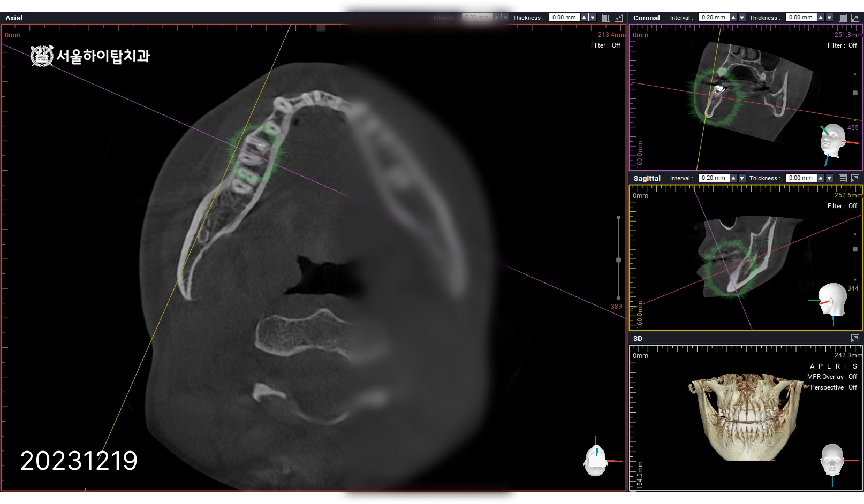Viewport: 864px width, 504px height.
Task: Click the Sagittal Thickness input field
Action: click(x=801, y=178)
